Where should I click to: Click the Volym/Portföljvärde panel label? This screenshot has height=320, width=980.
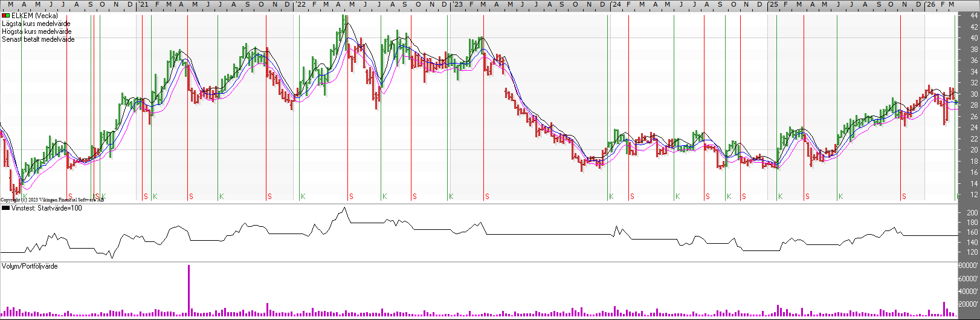[30, 266]
